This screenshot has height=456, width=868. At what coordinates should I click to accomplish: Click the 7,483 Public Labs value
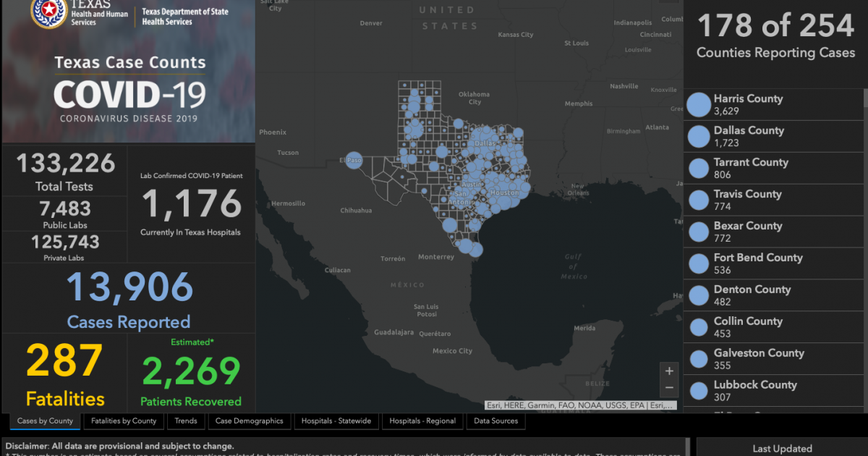coord(65,208)
